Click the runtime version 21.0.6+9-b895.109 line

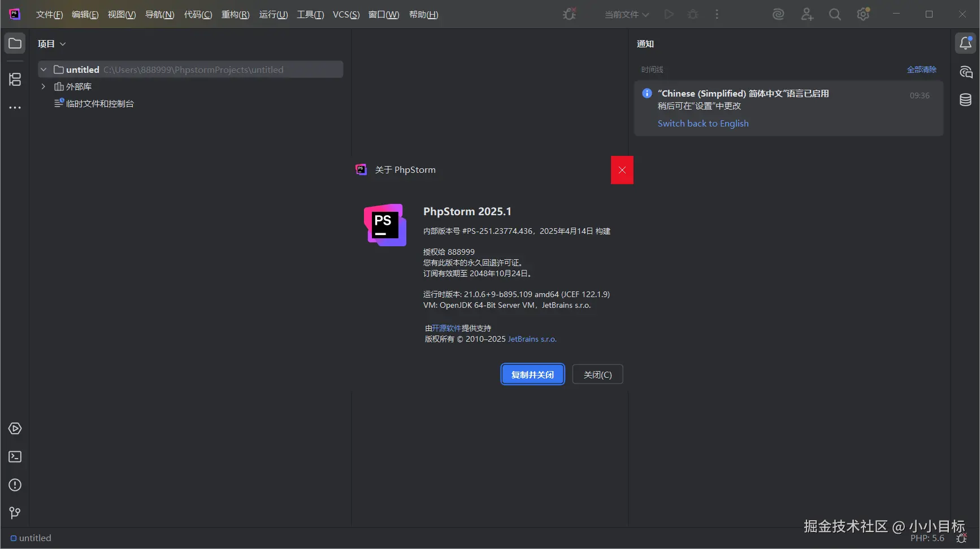[517, 294]
